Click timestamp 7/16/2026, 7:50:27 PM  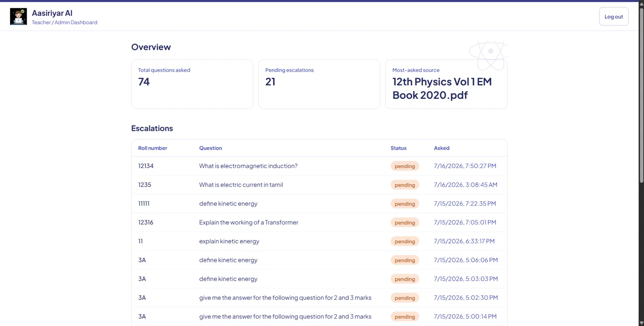click(465, 166)
